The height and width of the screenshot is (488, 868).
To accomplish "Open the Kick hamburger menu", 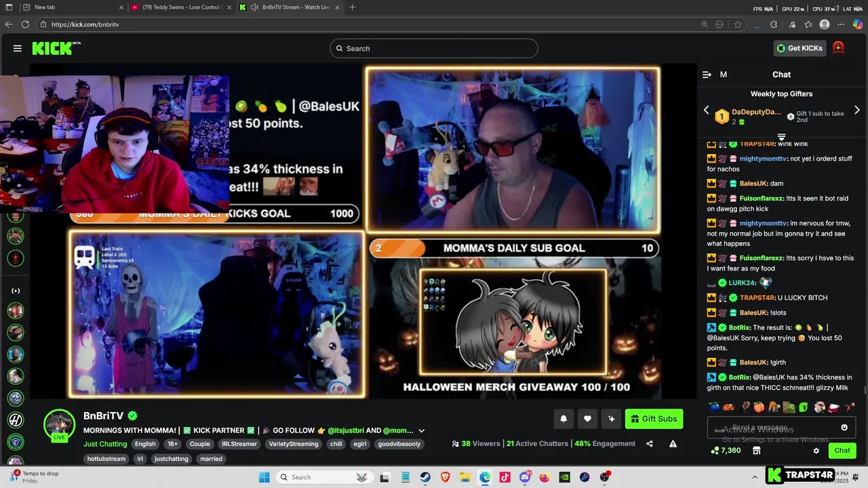I will 18,48.
